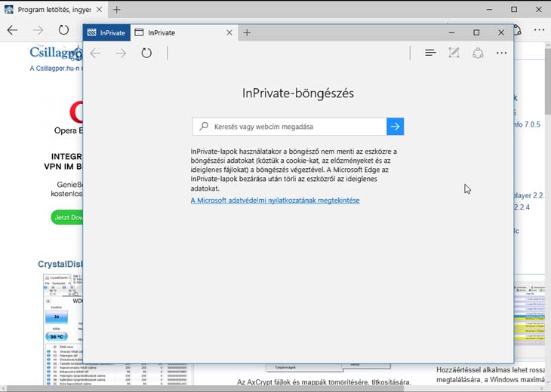
Task: Click the Hub icon in InPrivate toolbar
Action: point(430,53)
